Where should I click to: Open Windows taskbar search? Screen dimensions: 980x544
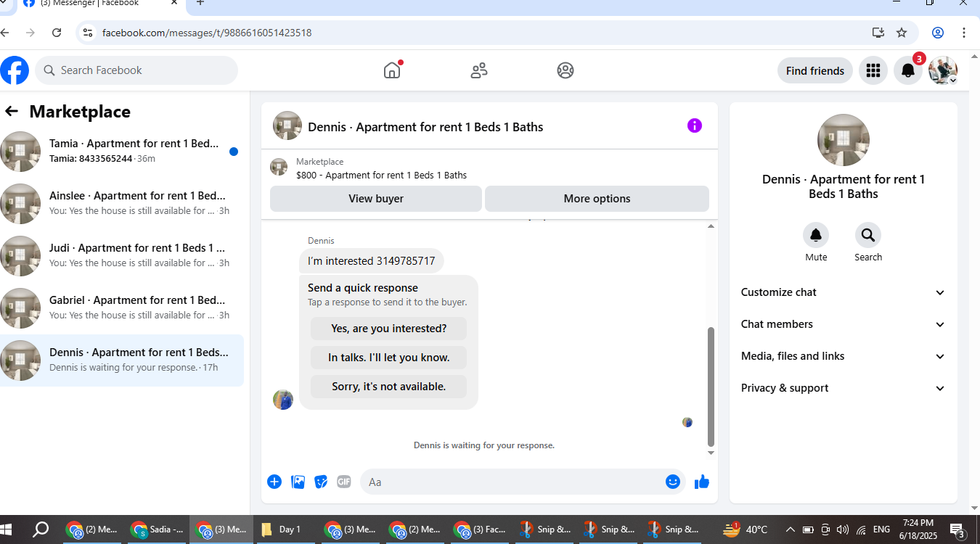pos(41,529)
